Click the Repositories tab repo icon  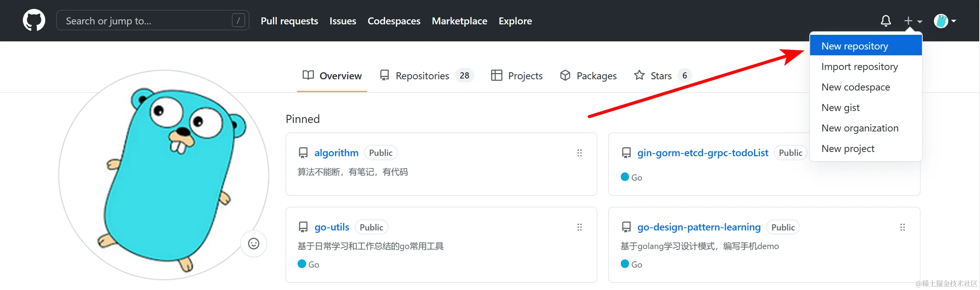384,75
